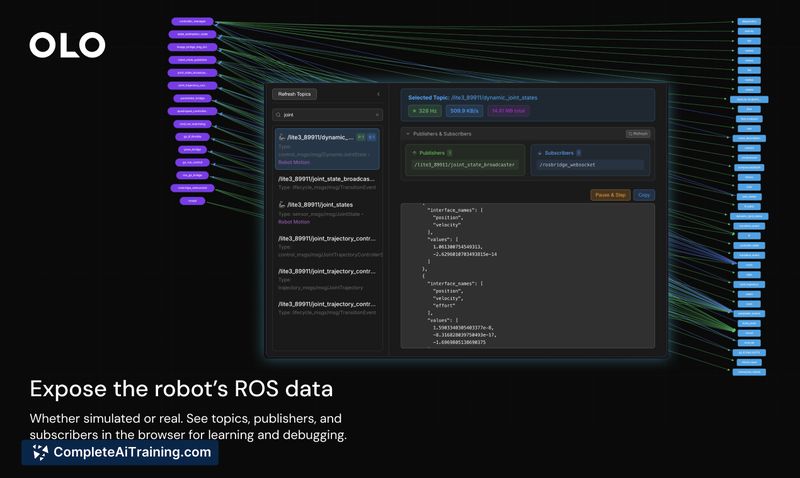
Task: Click the Copy button
Action: [644, 195]
